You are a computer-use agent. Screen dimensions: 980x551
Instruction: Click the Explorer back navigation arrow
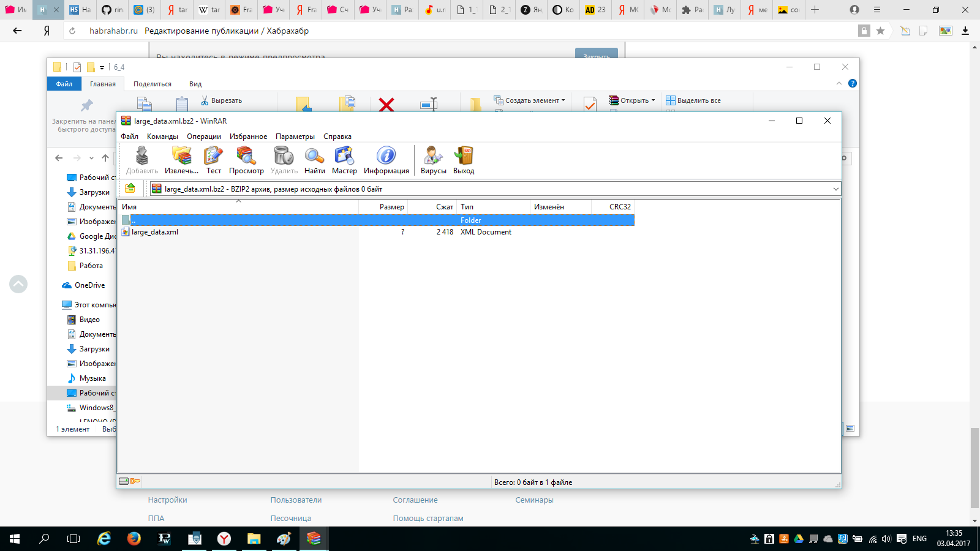point(59,158)
